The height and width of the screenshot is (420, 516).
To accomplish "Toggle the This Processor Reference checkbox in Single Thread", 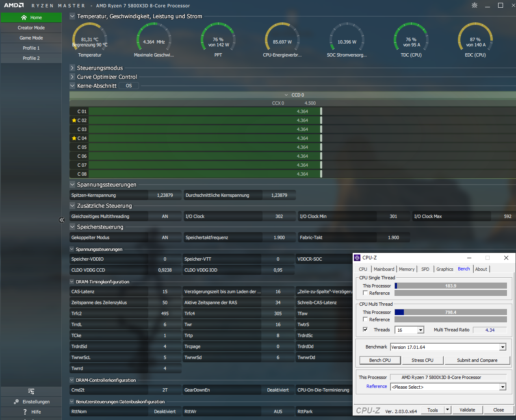I will (x=365, y=293).
